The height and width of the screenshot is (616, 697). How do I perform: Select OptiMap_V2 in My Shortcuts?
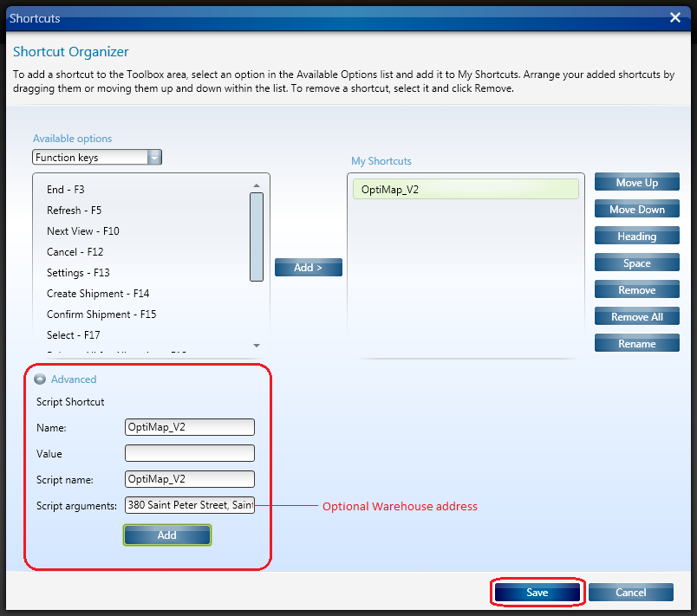465,190
